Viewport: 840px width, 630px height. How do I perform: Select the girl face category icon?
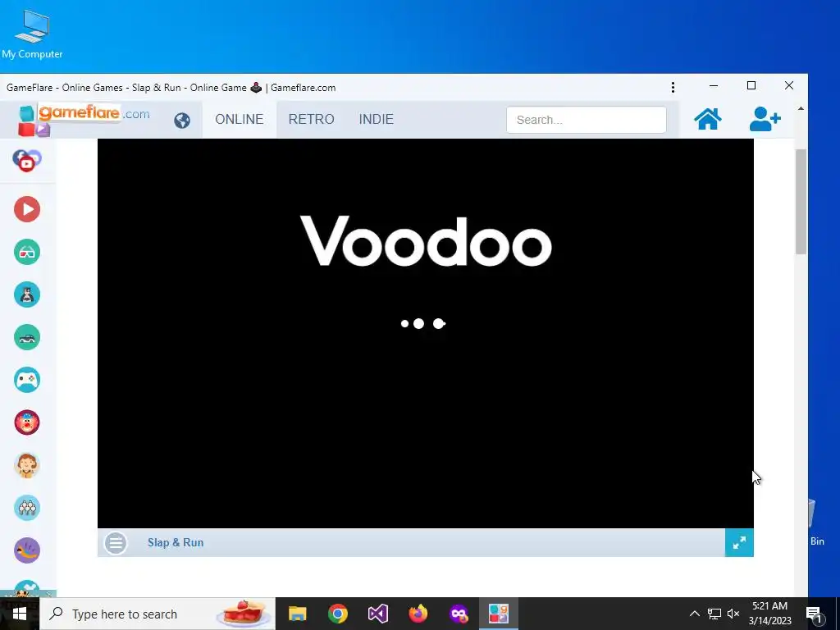(x=27, y=465)
